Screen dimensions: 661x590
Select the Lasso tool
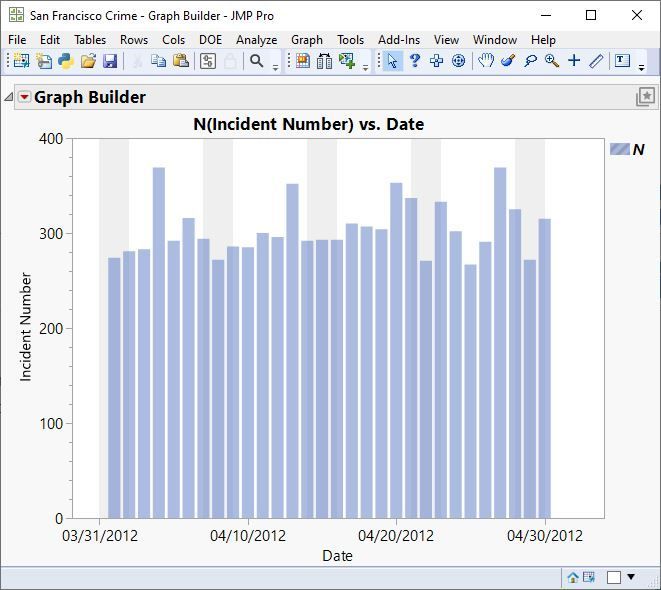tap(530, 61)
